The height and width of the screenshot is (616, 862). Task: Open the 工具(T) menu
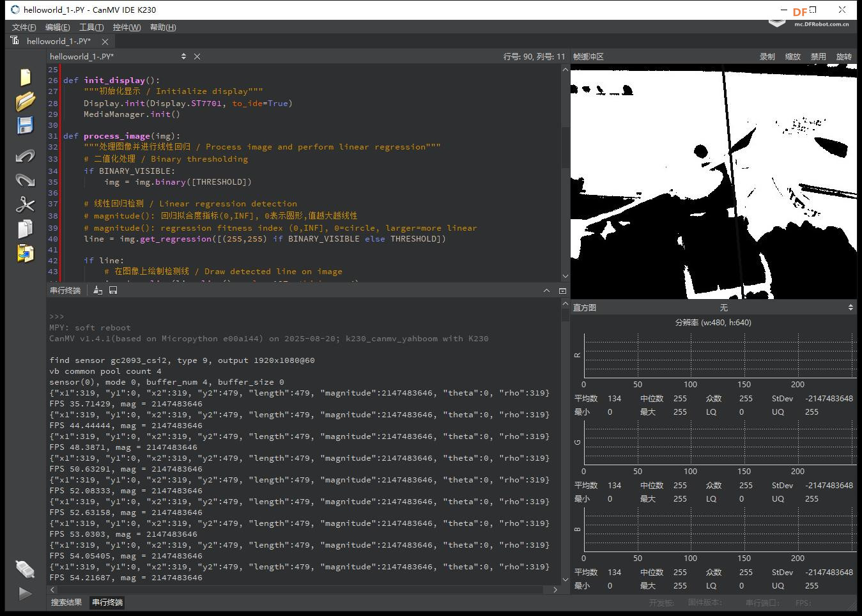point(91,27)
